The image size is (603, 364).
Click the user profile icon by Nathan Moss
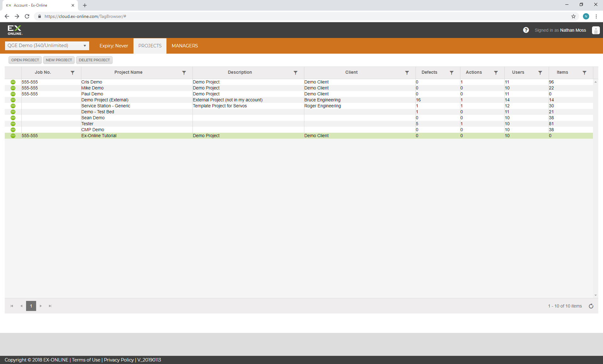tap(595, 30)
